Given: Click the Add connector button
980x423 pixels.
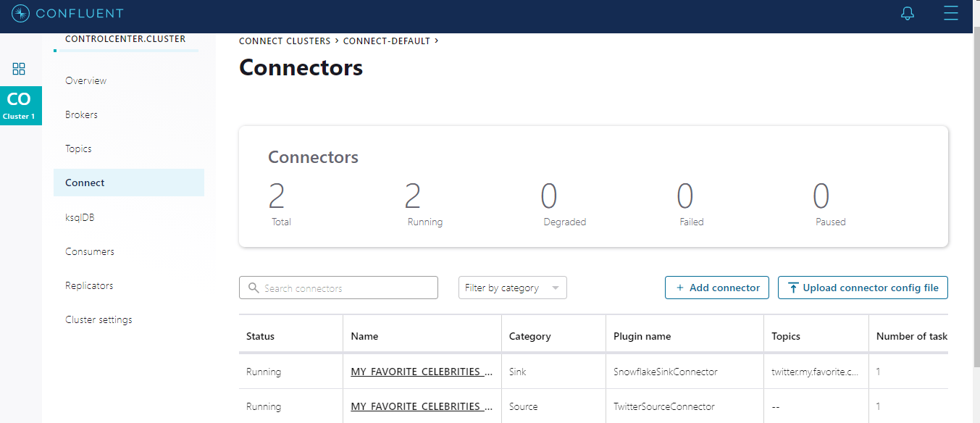Looking at the screenshot, I should coord(716,288).
